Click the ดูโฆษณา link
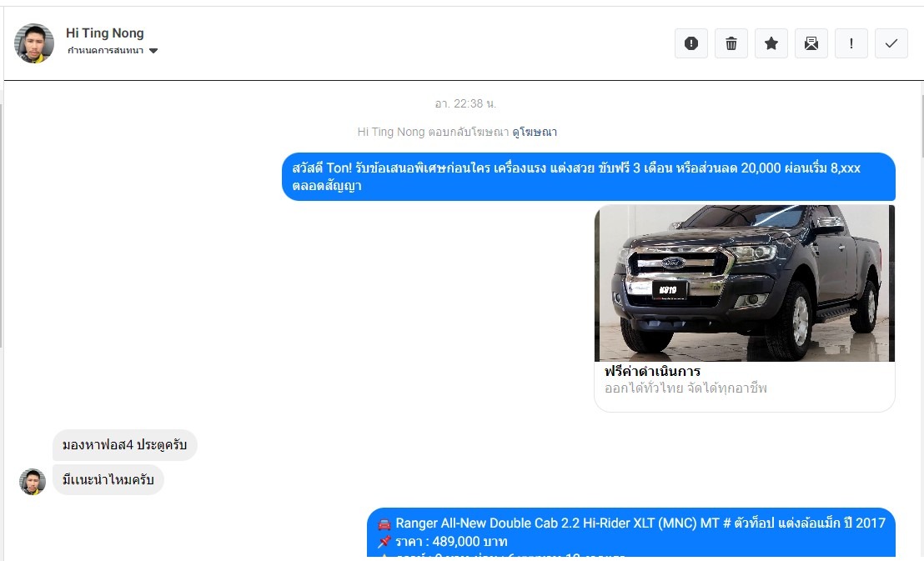The width and height of the screenshot is (924, 561). (535, 132)
